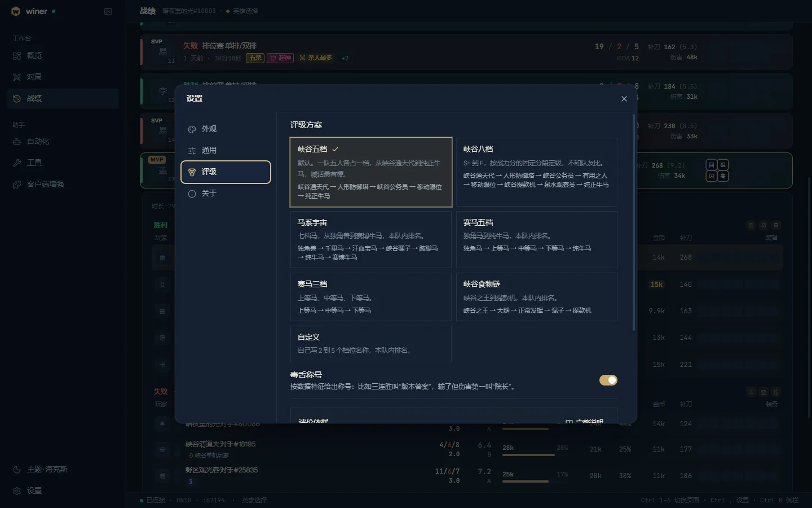Choose the 自定义 rating scheme
Screen dimensions: 812x508
371,344
